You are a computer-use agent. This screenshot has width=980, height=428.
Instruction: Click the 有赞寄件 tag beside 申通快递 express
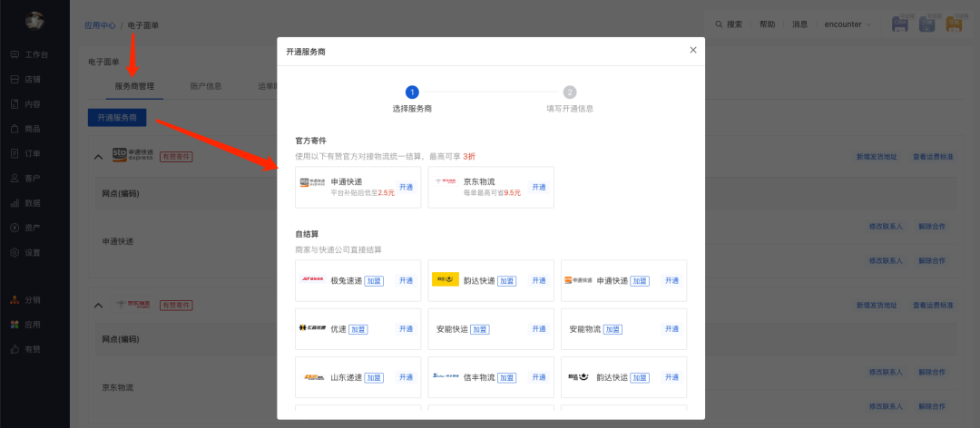pyautogui.click(x=176, y=157)
